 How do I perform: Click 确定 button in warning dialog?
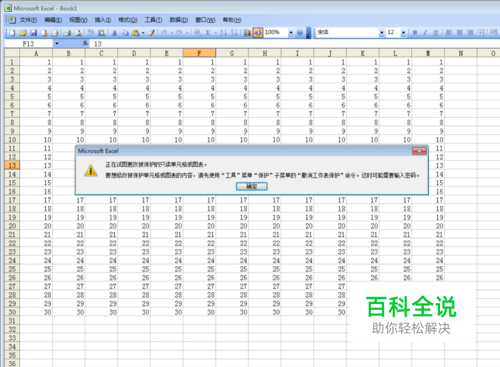pyautogui.click(x=252, y=186)
